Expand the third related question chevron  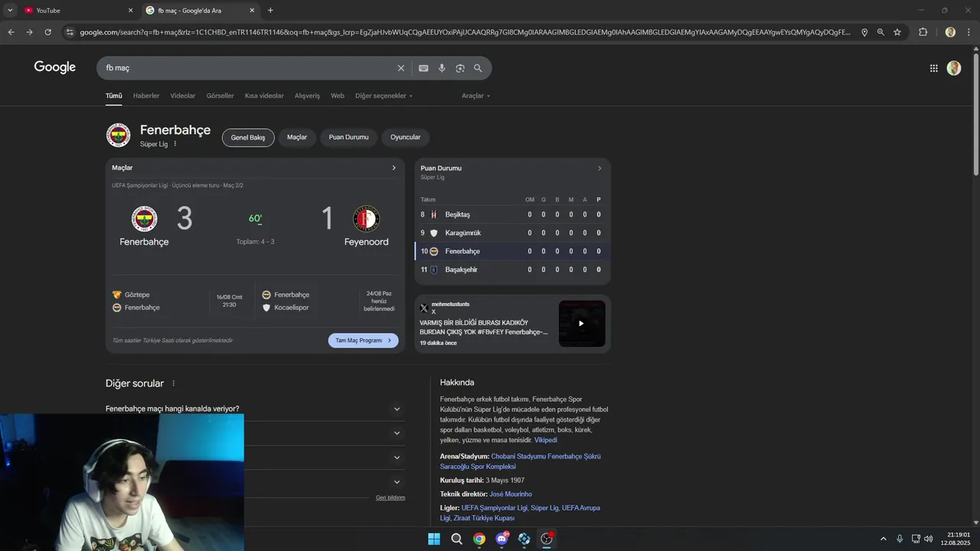(397, 458)
